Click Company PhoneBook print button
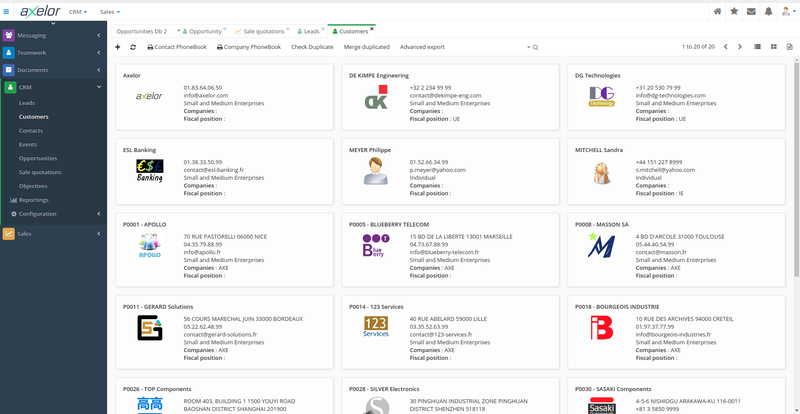Image resolution: width=800 pixels, height=414 pixels. click(x=249, y=47)
